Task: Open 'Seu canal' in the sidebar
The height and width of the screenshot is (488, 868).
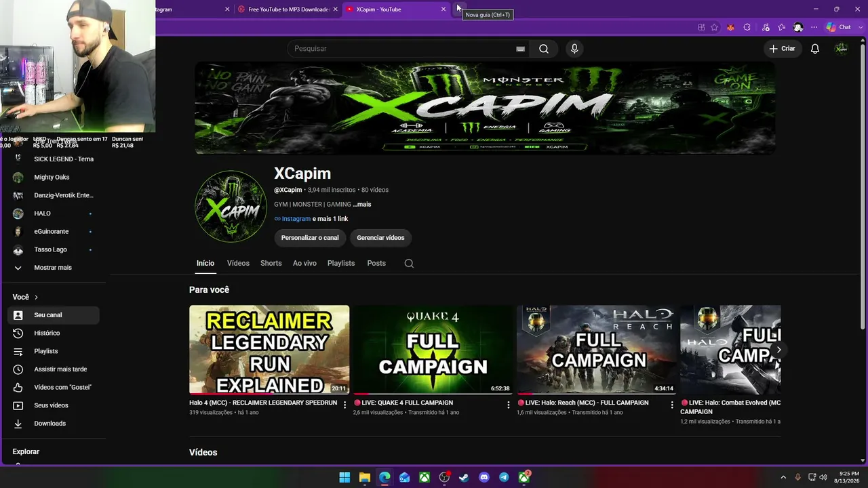Action: tap(54, 315)
